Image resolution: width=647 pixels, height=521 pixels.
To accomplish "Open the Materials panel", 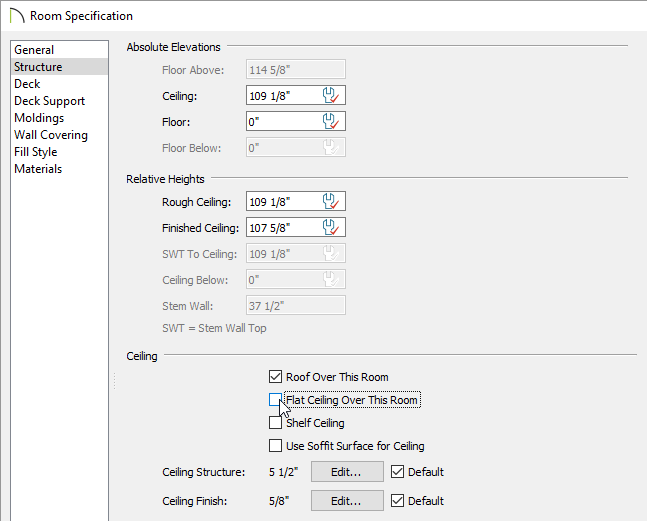I will point(60,169).
